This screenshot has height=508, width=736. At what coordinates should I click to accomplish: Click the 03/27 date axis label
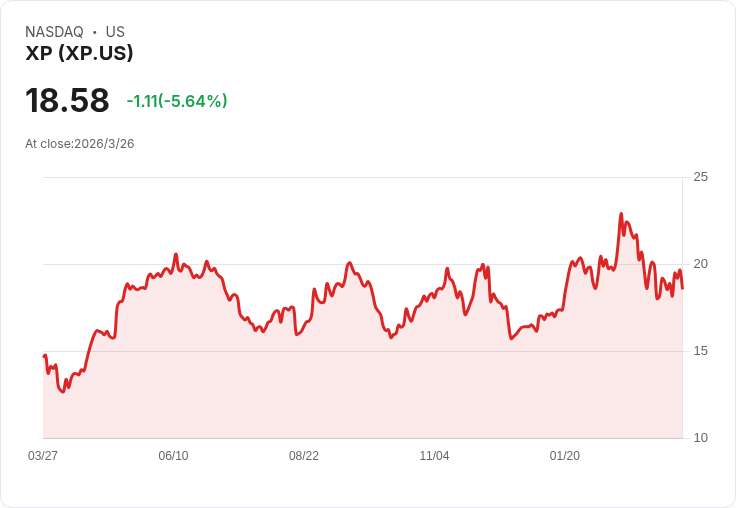point(43,456)
